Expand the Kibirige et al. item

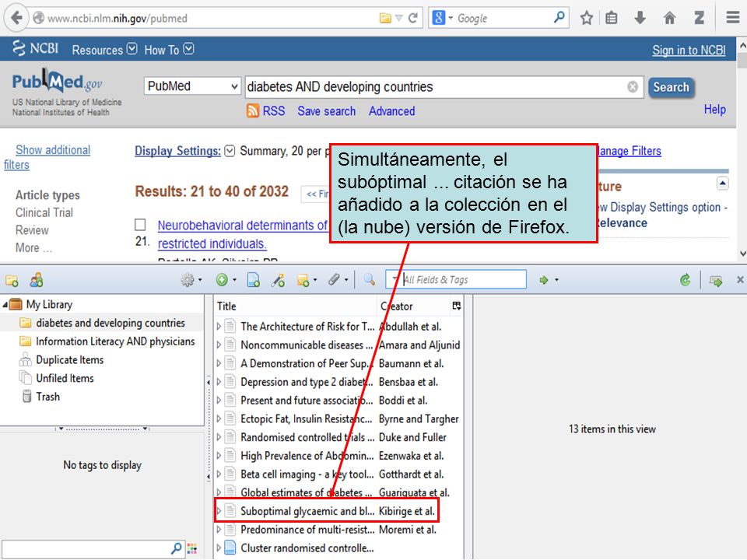pos(219,512)
